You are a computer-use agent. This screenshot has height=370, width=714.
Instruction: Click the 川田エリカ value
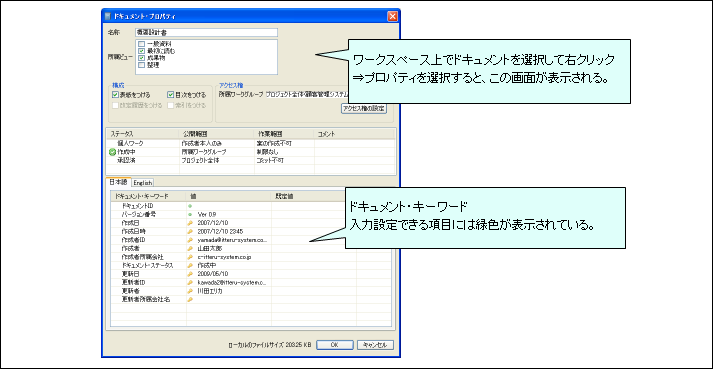pyautogui.click(x=210, y=291)
